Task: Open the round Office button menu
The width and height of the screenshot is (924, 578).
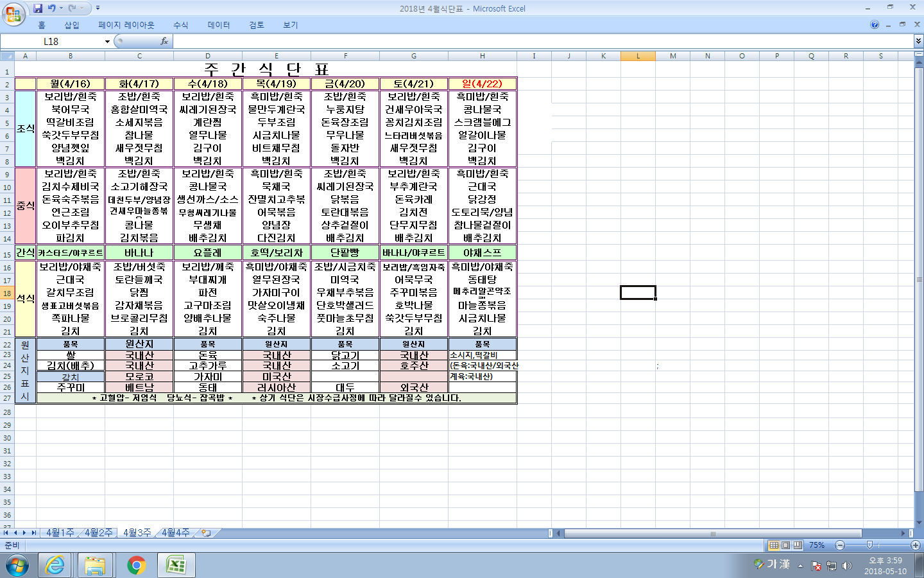Action: pos(13,14)
